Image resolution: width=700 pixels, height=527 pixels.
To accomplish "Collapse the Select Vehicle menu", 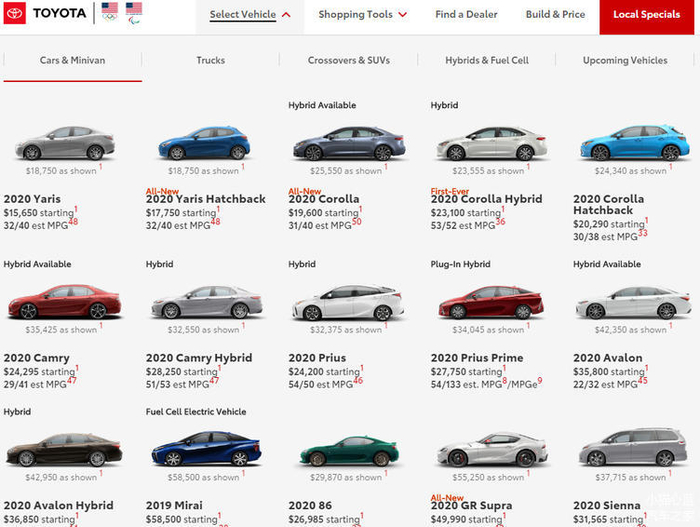I will pyautogui.click(x=250, y=15).
